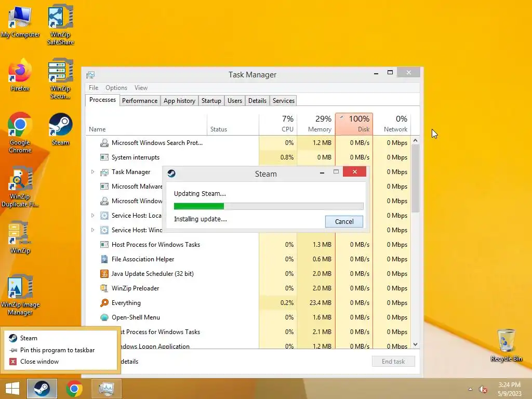Open WinZip Image Manager desktop icon
The width and height of the screenshot is (532, 399).
(20, 295)
